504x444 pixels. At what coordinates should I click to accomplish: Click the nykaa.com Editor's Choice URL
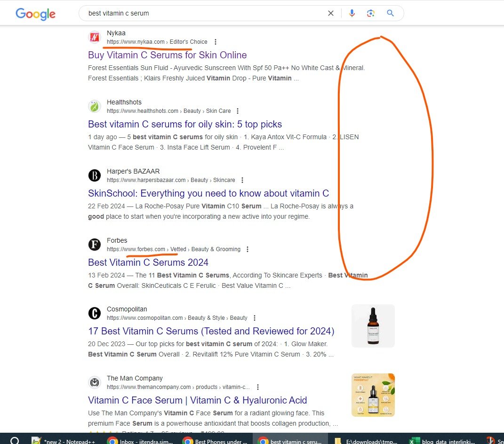point(157,42)
